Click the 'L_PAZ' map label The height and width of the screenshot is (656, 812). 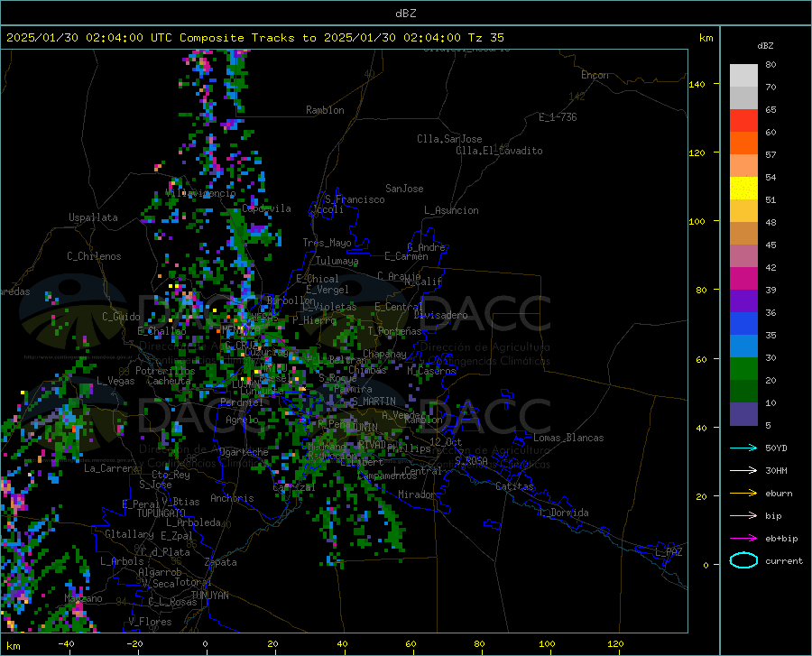(669, 552)
